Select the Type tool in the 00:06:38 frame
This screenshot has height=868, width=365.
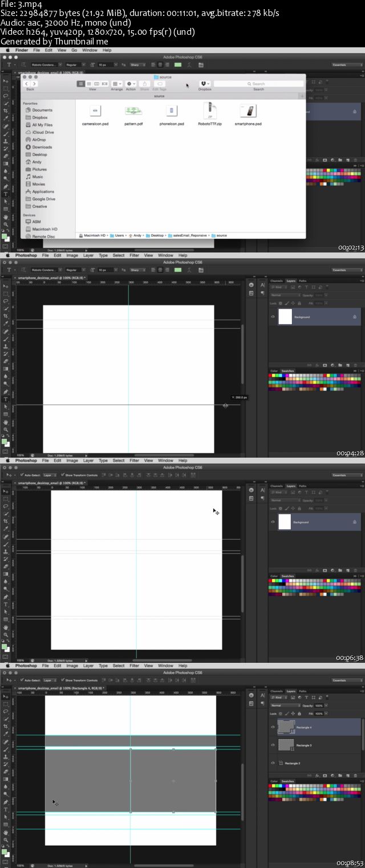click(6, 604)
